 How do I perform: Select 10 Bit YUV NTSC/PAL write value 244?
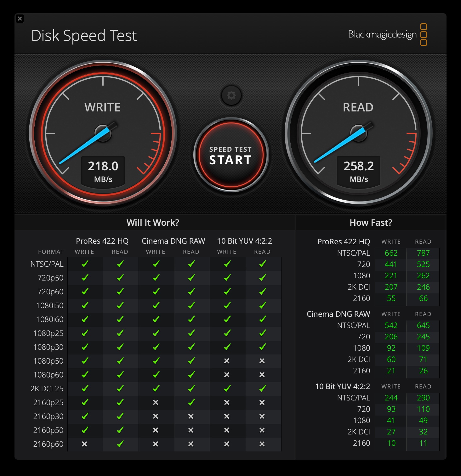pyautogui.click(x=391, y=398)
